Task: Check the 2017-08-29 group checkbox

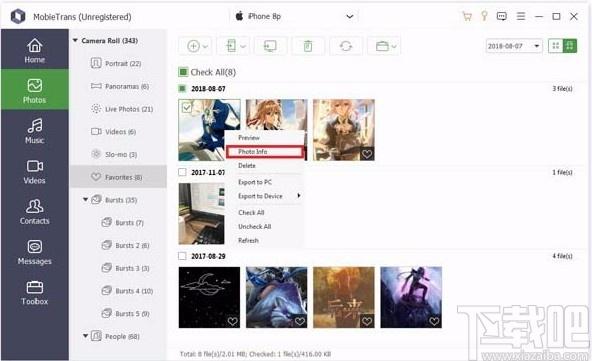Action: click(182, 256)
